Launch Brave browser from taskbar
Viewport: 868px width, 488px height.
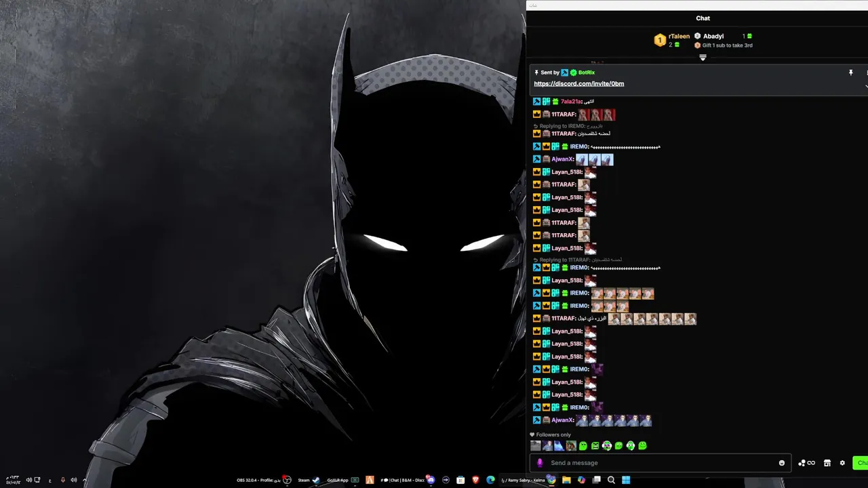coord(475,480)
